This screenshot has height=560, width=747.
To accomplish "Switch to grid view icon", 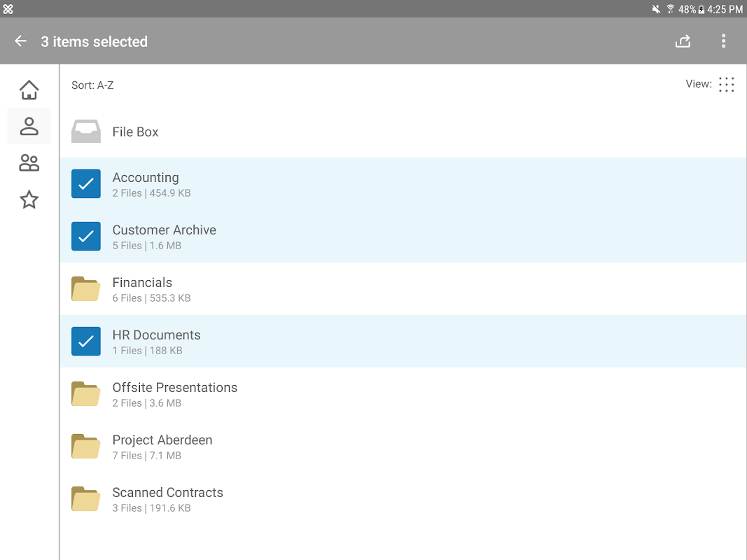I will (x=726, y=85).
